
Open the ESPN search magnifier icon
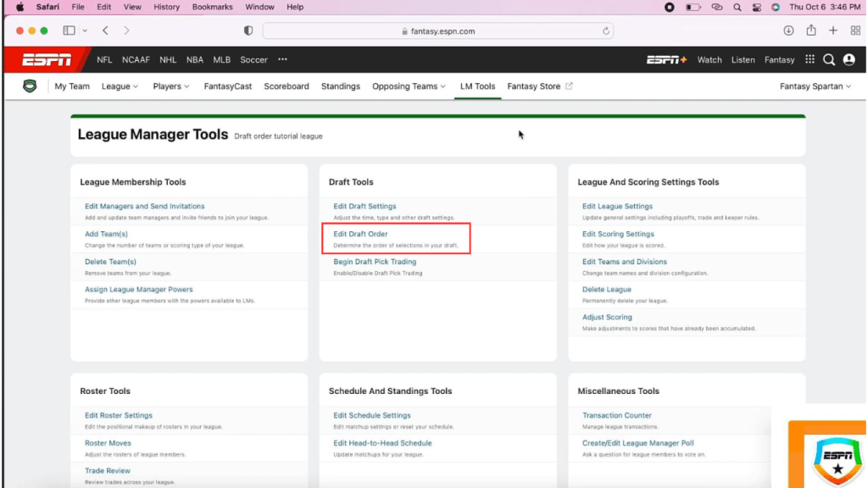pos(829,60)
